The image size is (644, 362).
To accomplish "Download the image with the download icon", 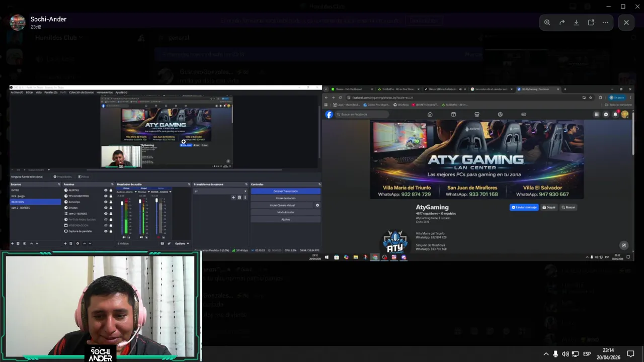I will click(x=577, y=23).
